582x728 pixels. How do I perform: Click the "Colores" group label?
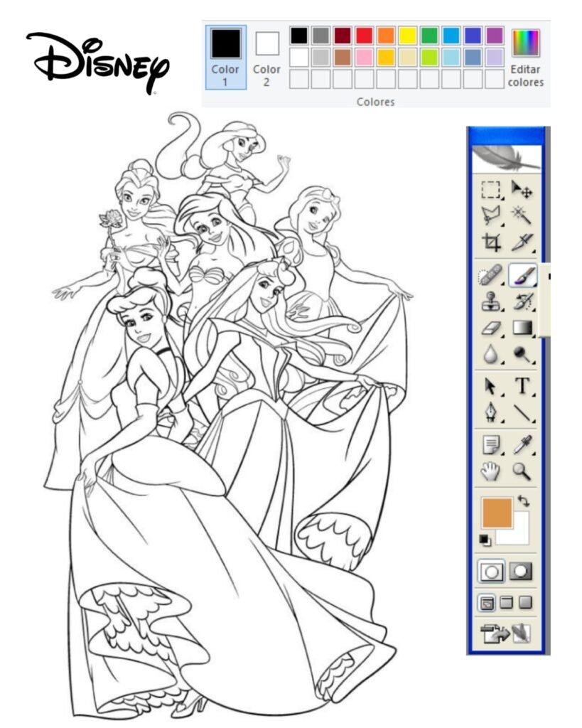click(375, 102)
